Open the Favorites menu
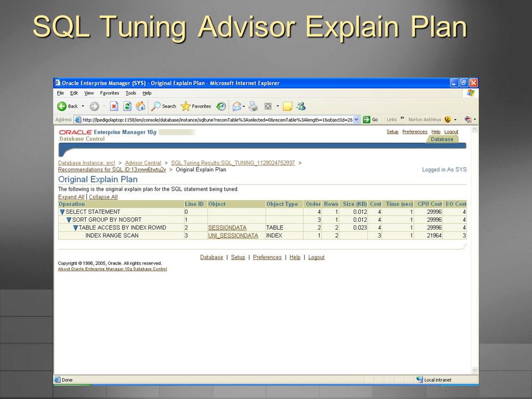 coord(109,93)
